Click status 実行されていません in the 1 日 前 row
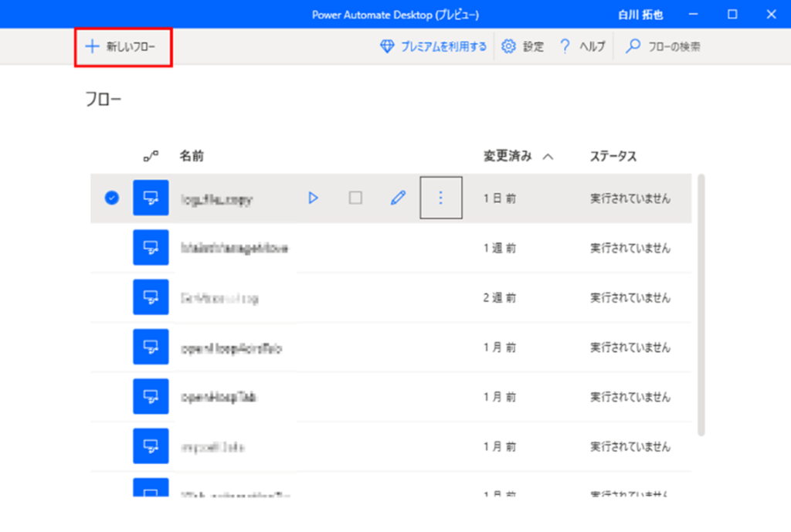Image resolution: width=791 pixels, height=532 pixels. coord(630,198)
